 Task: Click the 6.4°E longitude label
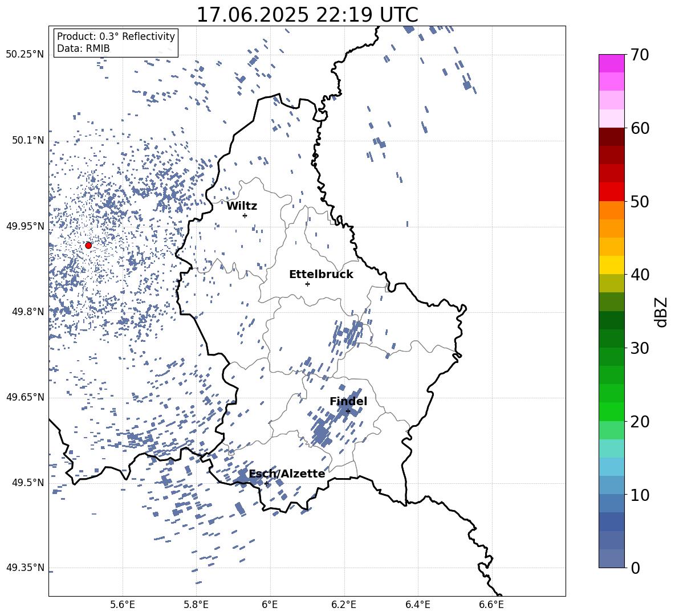coord(417,605)
